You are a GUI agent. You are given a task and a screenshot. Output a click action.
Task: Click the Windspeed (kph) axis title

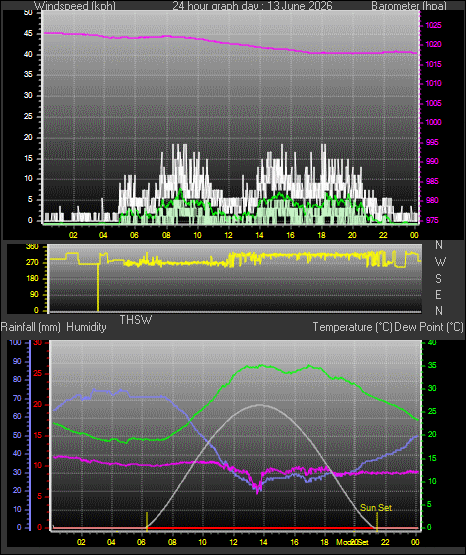74,6
